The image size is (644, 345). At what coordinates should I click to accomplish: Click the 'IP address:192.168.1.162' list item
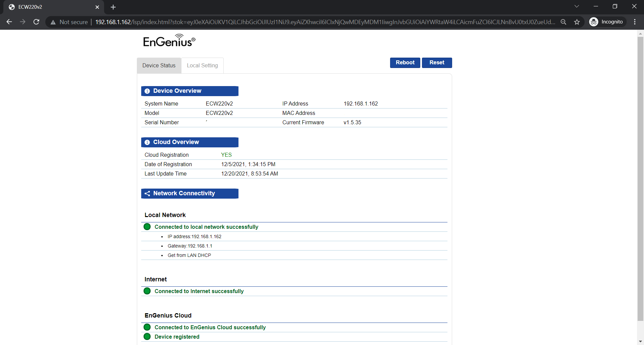click(195, 236)
